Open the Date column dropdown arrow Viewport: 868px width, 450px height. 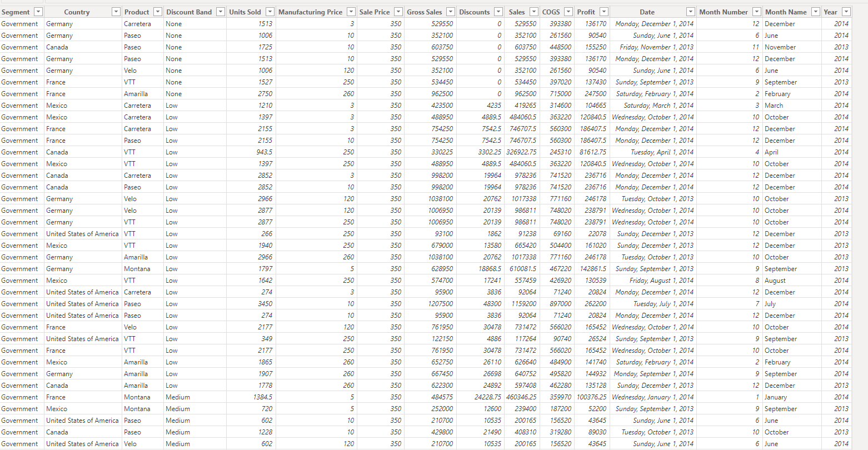pyautogui.click(x=691, y=12)
